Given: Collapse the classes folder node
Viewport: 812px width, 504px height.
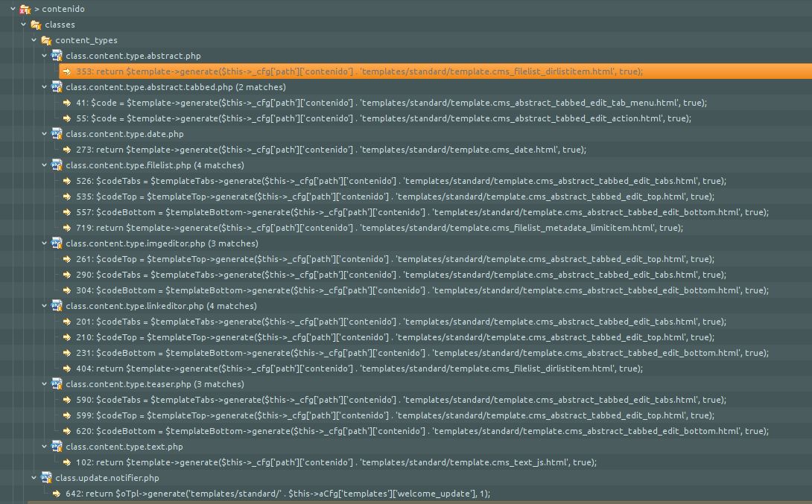Looking at the screenshot, I should pyautogui.click(x=24, y=25).
